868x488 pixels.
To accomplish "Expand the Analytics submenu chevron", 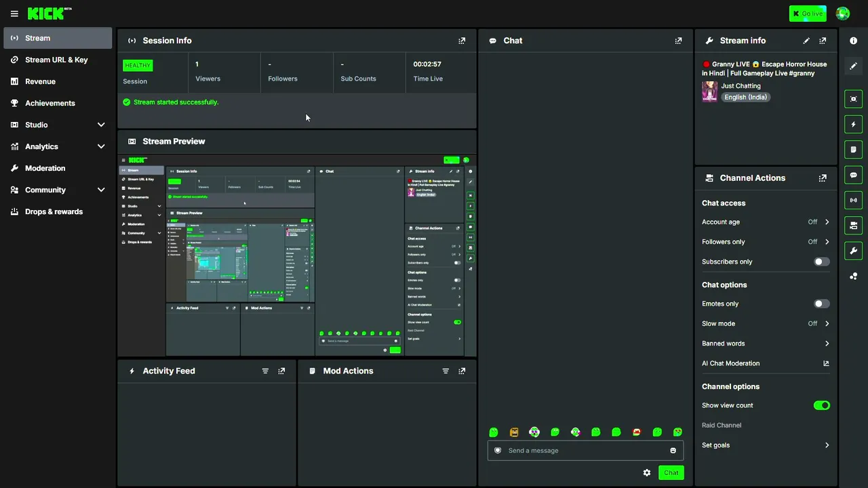I will click(101, 146).
